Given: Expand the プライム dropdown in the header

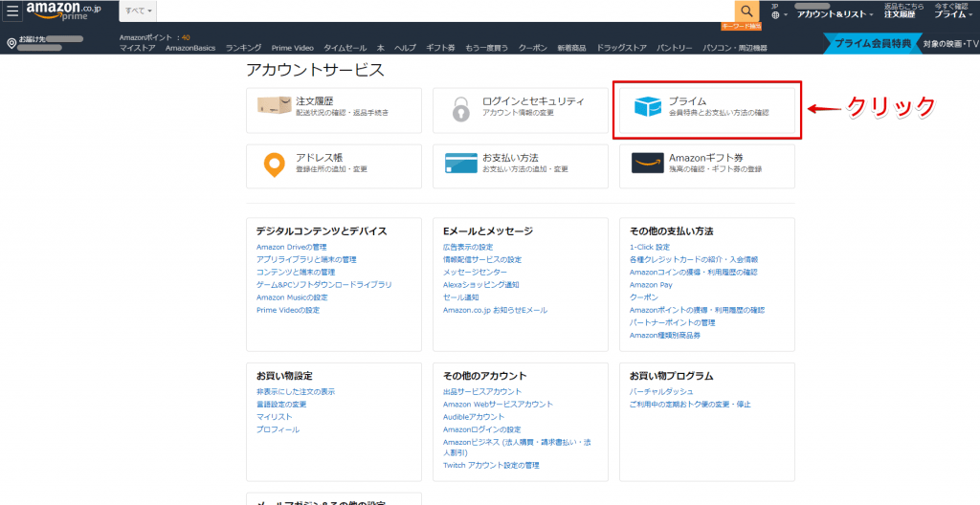Looking at the screenshot, I should click(x=953, y=14).
